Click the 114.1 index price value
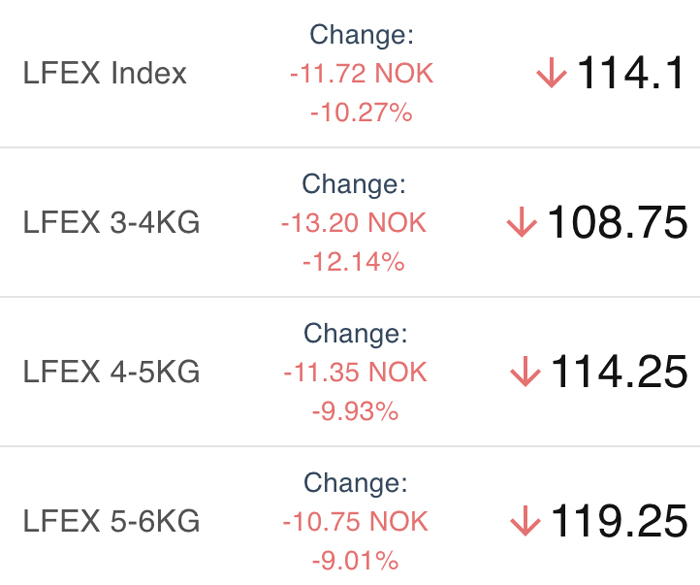700x585 pixels. pyautogui.click(x=630, y=72)
